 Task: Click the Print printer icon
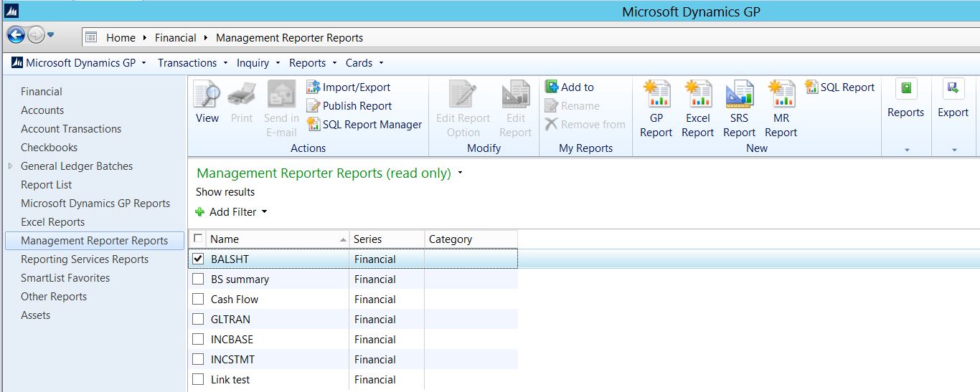(242, 94)
